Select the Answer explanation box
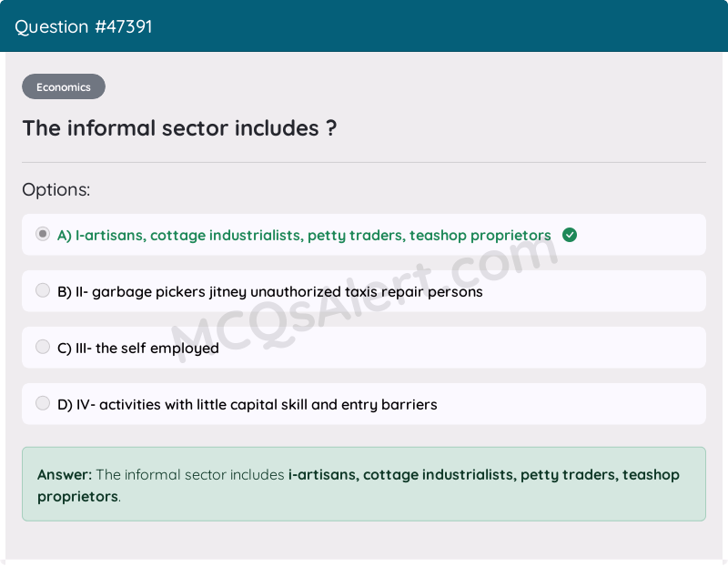 [364, 483]
